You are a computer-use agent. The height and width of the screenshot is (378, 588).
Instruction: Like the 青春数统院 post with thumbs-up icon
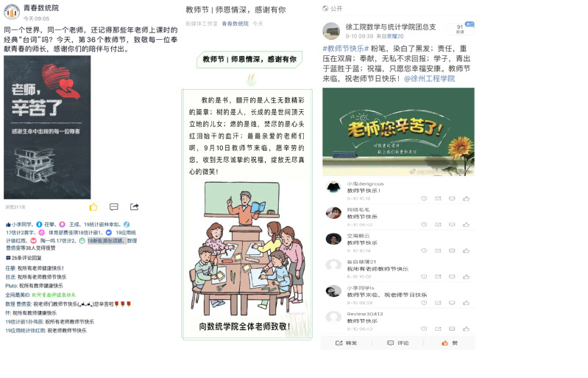coord(93,207)
